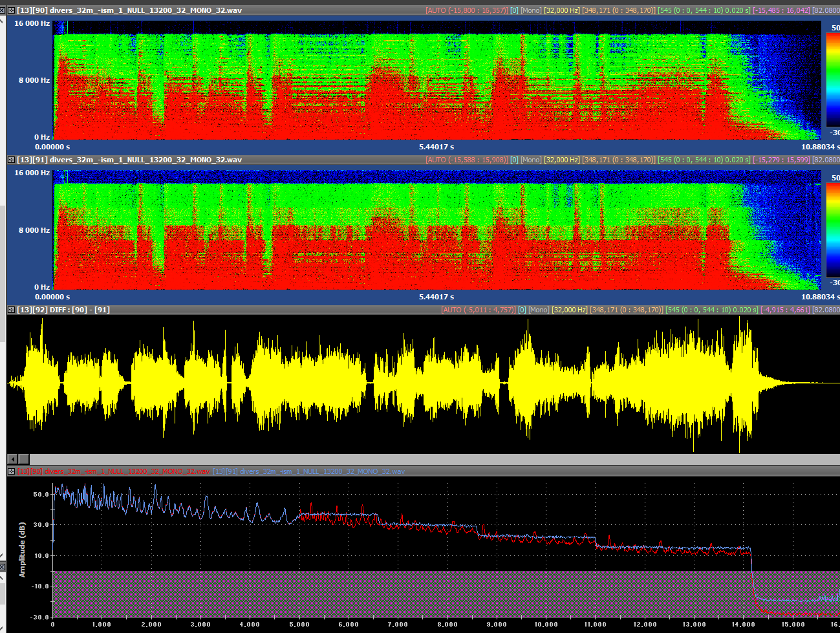Click the icon at the left of the spectrum plot header

click(x=11, y=471)
